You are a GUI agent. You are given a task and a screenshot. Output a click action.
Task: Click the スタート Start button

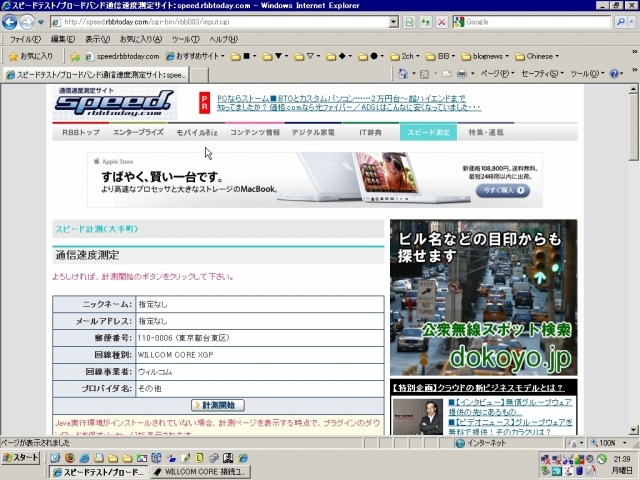click(20, 458)
